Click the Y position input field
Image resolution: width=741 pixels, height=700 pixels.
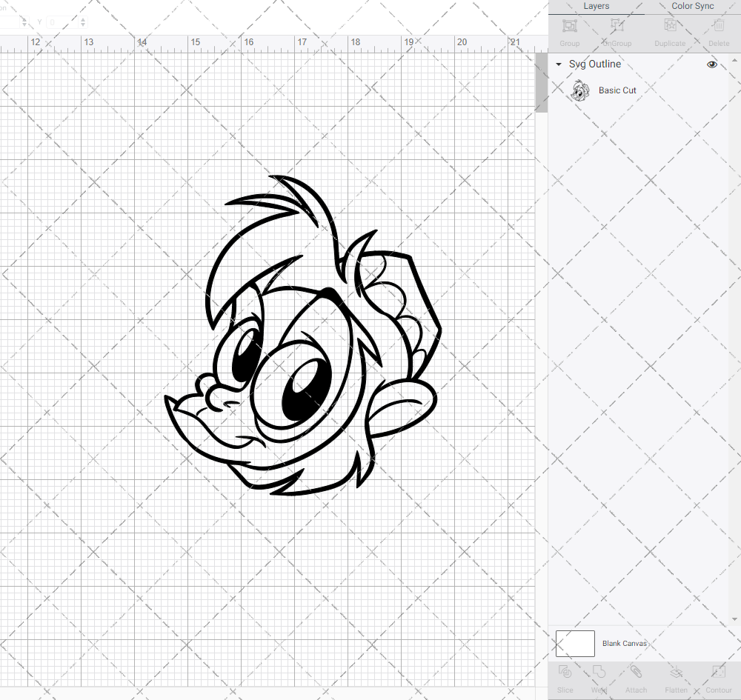[x=62, y=22]
